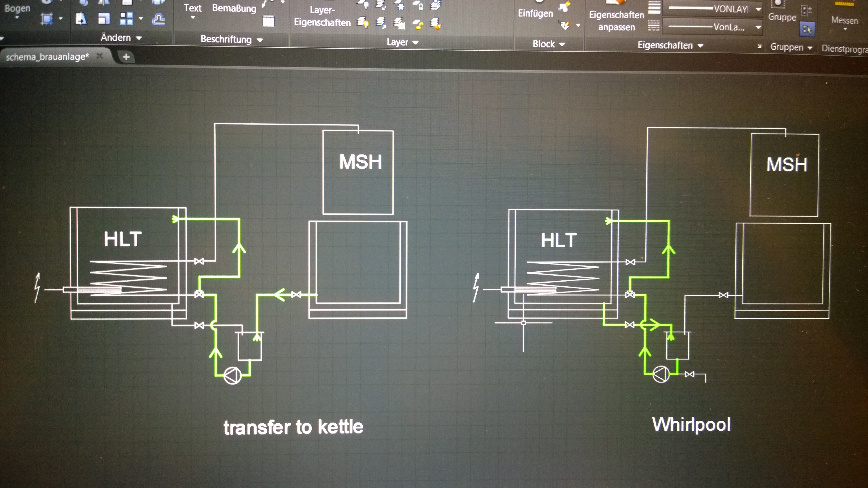This screenshot has width=868, height=488.
Task: Switch to schema_brauanlage drawing tab
Action: click(47, 56)
